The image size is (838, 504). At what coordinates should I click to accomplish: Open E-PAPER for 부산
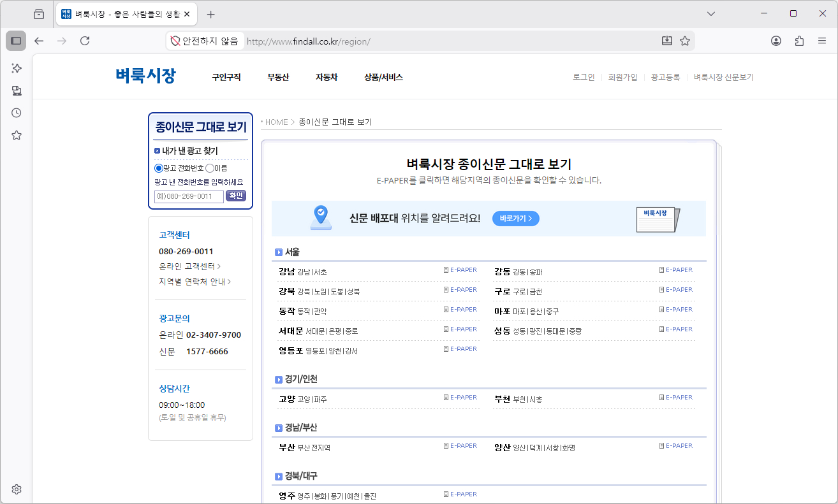(x=460, y=446)
